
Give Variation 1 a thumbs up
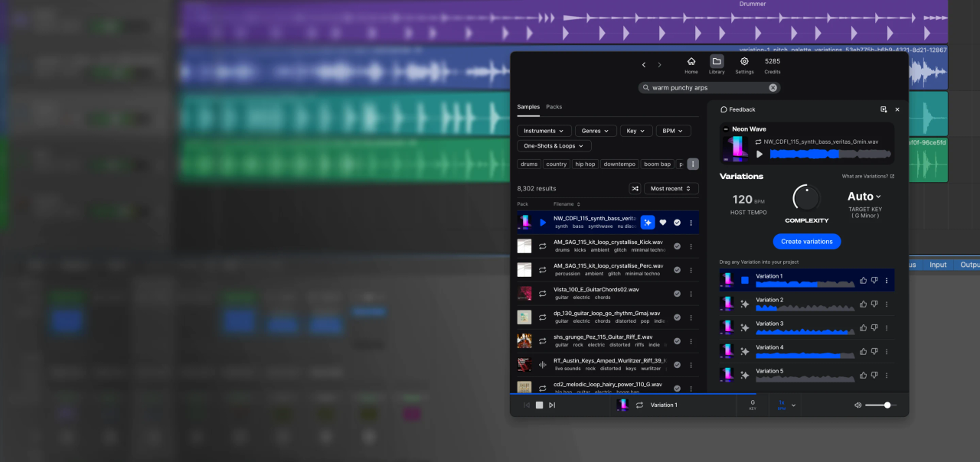point(863,280)
